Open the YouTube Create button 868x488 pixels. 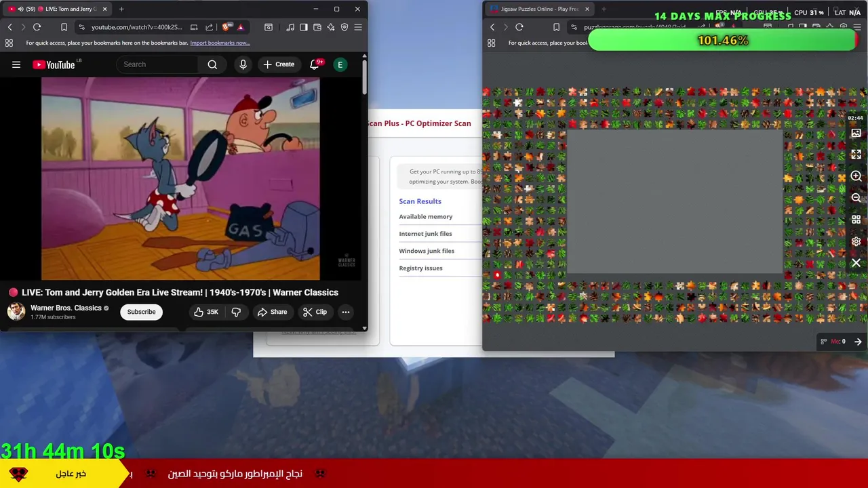pos(279,64)
